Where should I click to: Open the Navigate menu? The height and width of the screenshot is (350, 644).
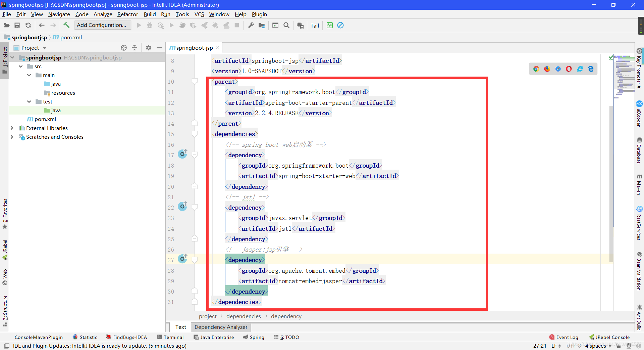(59, 14)
